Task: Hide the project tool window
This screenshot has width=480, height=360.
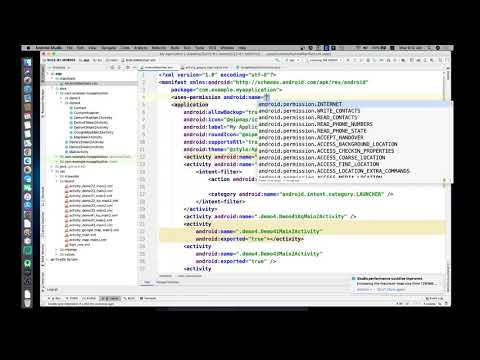Action: (134, 67)
